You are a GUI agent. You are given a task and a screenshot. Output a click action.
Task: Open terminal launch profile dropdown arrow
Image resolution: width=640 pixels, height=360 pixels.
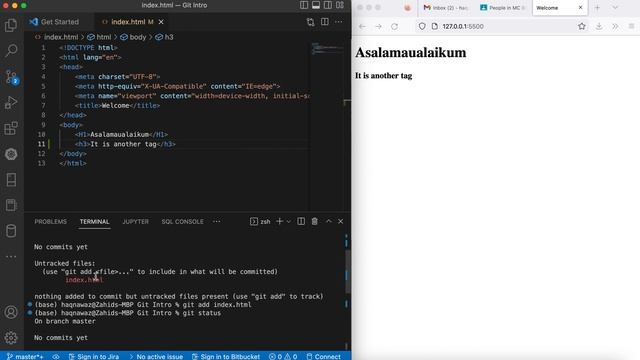pyautogui.click(x=289, y=222)
